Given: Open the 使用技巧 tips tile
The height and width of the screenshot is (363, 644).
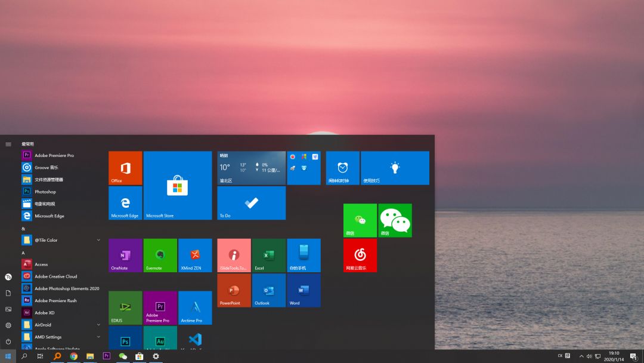Looking at the screenshot, I should [x=395, y=168].
